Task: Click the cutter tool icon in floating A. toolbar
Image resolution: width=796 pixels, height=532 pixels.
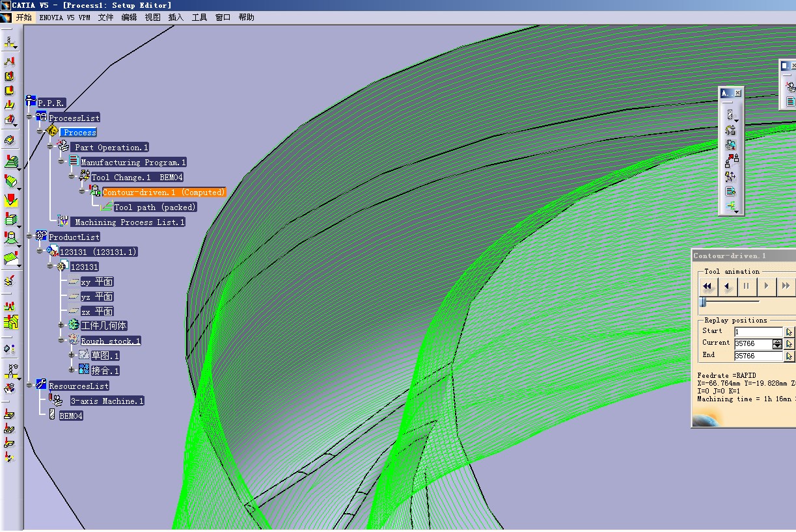Action: pyautogui.click(x=731, y=114)
